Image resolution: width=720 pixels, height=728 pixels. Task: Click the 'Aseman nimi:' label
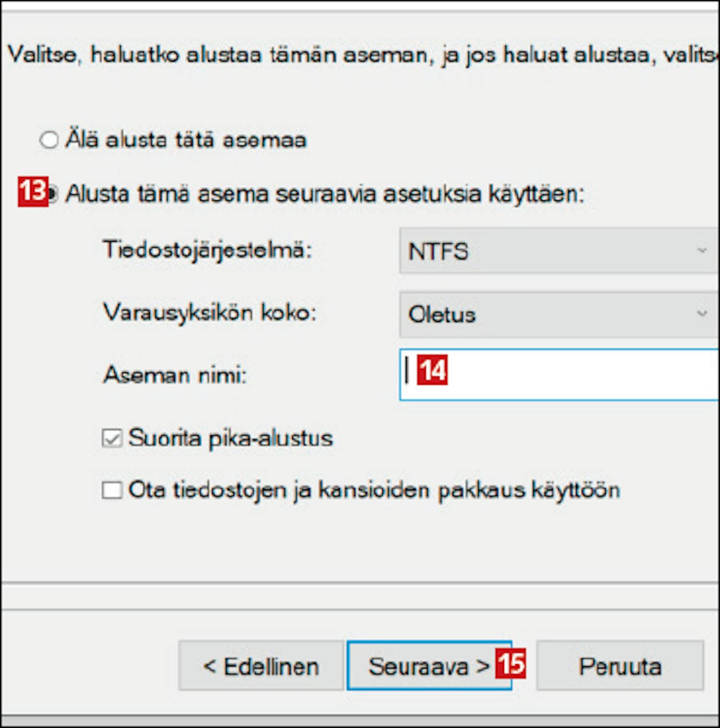175,375
